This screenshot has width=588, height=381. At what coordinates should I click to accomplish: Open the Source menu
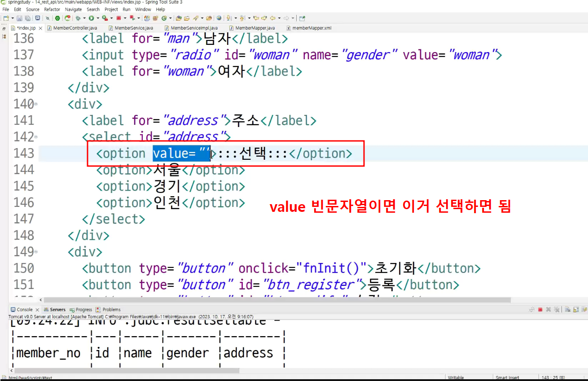[33, 9]
